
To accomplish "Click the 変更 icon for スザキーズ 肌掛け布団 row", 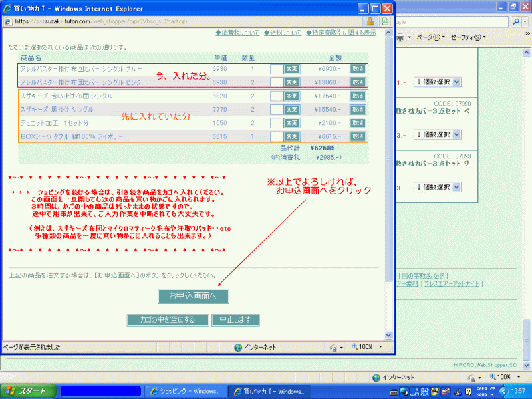I will 291,109.
